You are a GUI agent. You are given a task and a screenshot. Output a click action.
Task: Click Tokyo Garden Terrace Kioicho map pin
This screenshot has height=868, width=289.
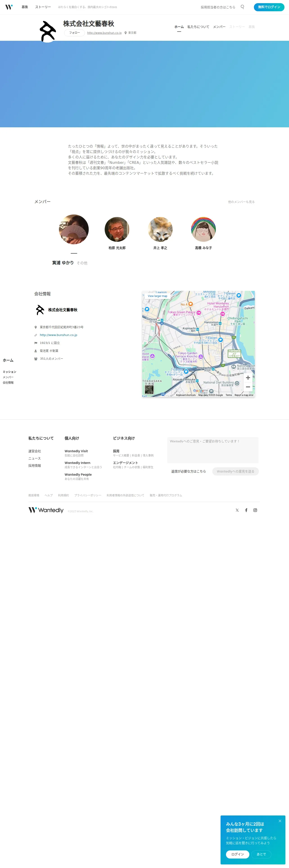coord(201,356)
